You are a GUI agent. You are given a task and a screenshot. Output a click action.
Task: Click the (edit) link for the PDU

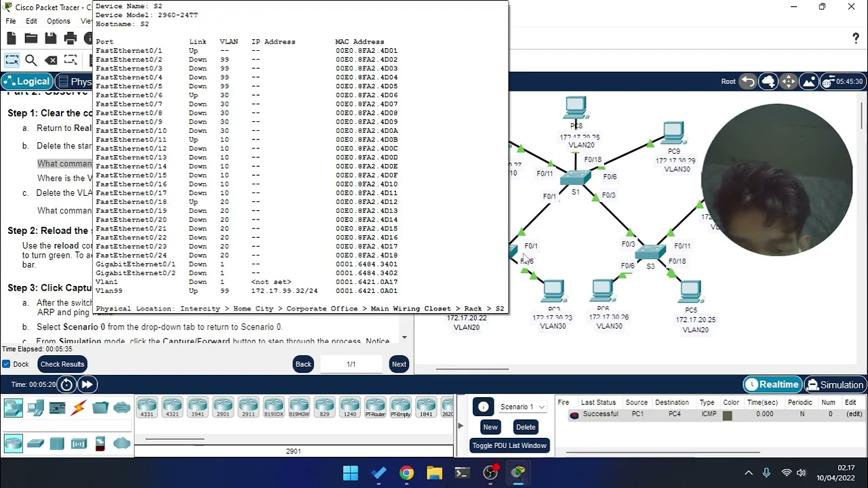tap(853, 414)
